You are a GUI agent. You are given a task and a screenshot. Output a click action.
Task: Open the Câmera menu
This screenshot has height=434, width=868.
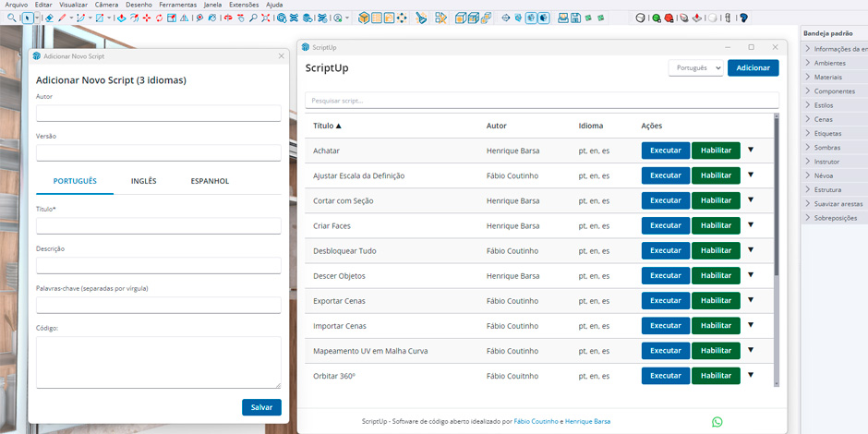(x=106, y=5)
